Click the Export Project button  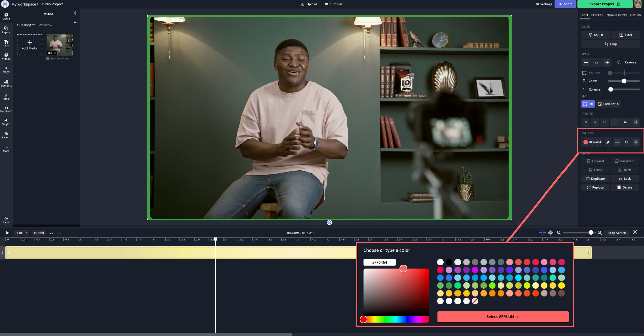pos(604,4)
